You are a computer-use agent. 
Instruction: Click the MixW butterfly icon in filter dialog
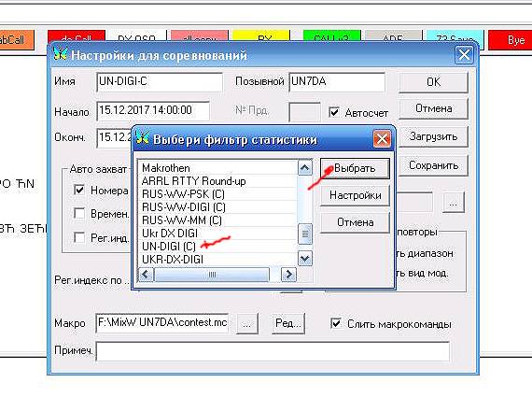click(142, 138)
